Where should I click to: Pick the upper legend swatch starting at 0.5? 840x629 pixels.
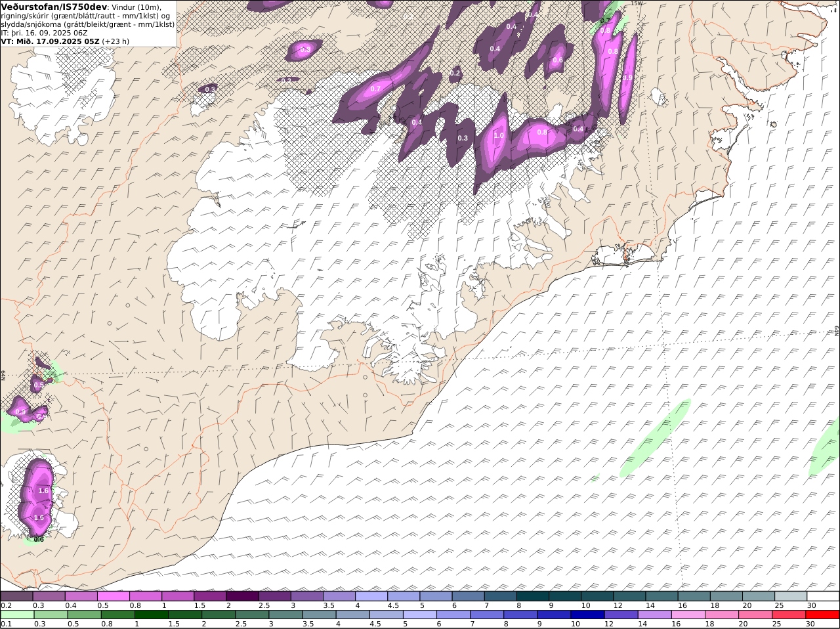tap(114, 596)
